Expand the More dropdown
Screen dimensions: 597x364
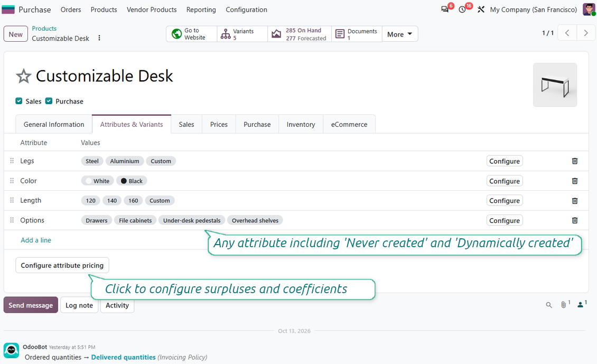[x=400, y=34]
